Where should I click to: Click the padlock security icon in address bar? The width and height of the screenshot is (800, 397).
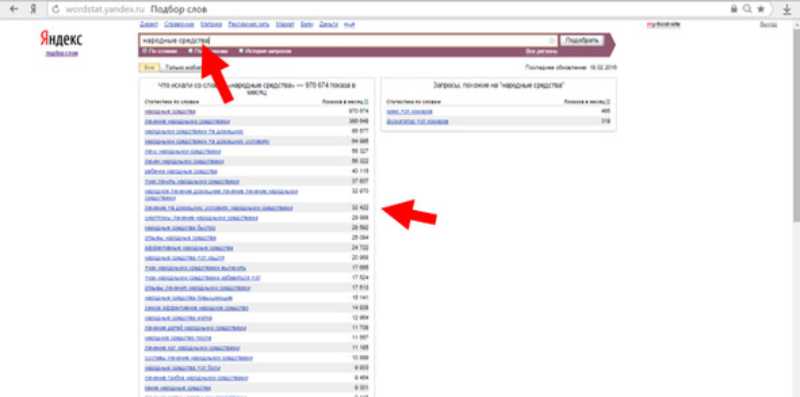[734, 9]
